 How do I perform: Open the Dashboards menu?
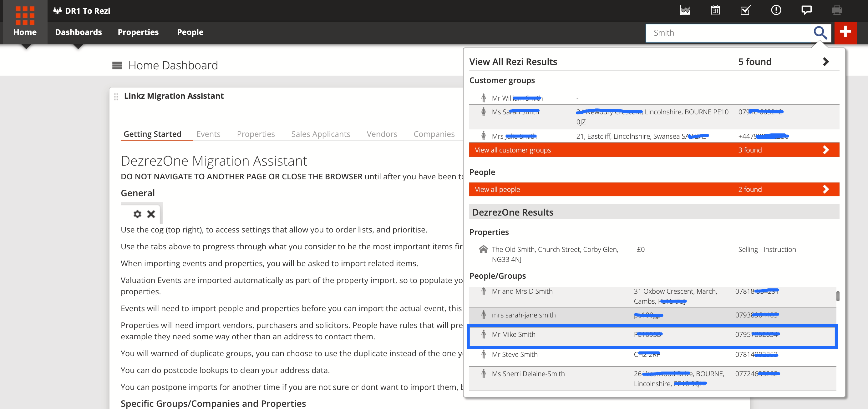[x=79, y=32]
